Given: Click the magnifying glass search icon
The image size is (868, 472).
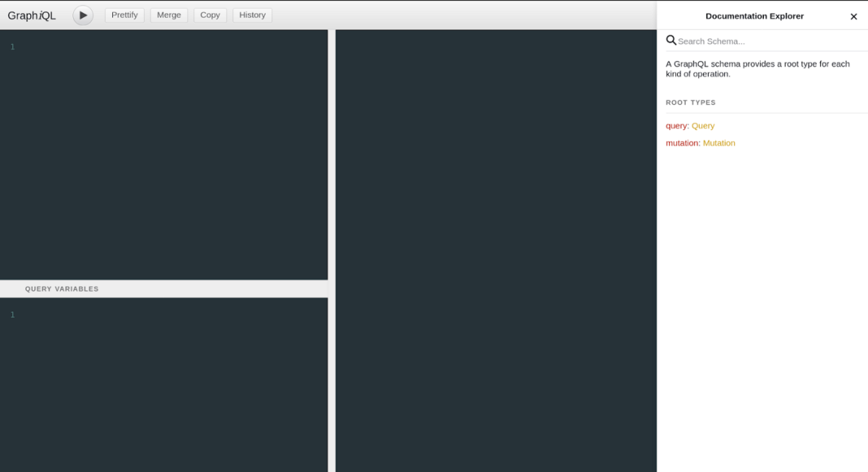Looking at the screenshot, I should coord(671,40).
